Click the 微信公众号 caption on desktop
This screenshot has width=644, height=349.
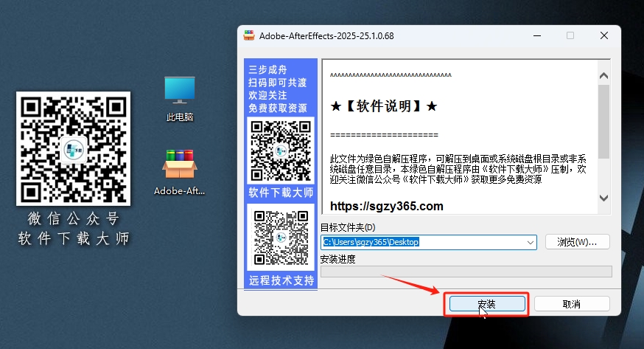click(73, 218)
